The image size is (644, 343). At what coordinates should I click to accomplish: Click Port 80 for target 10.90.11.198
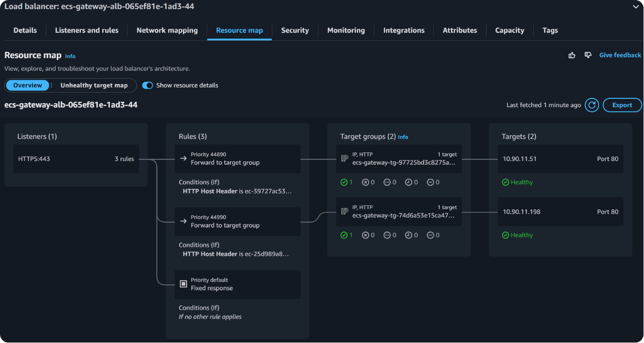tap(608, 212)
